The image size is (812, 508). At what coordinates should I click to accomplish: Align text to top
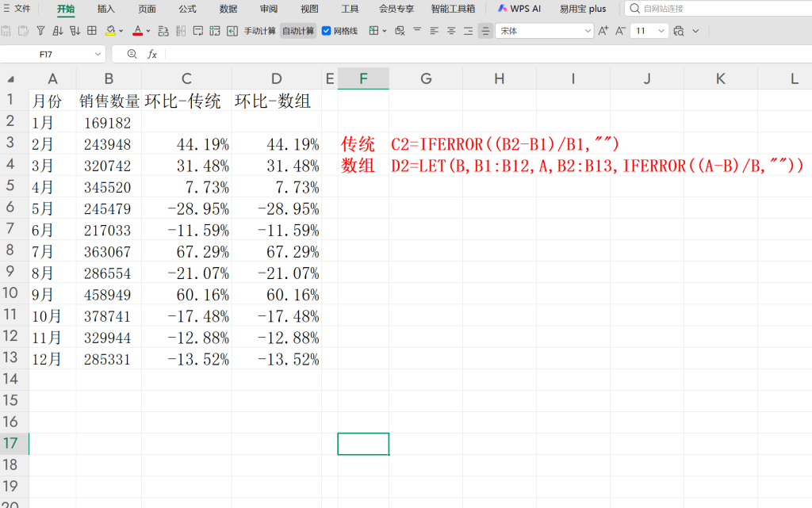pos(417,31)
